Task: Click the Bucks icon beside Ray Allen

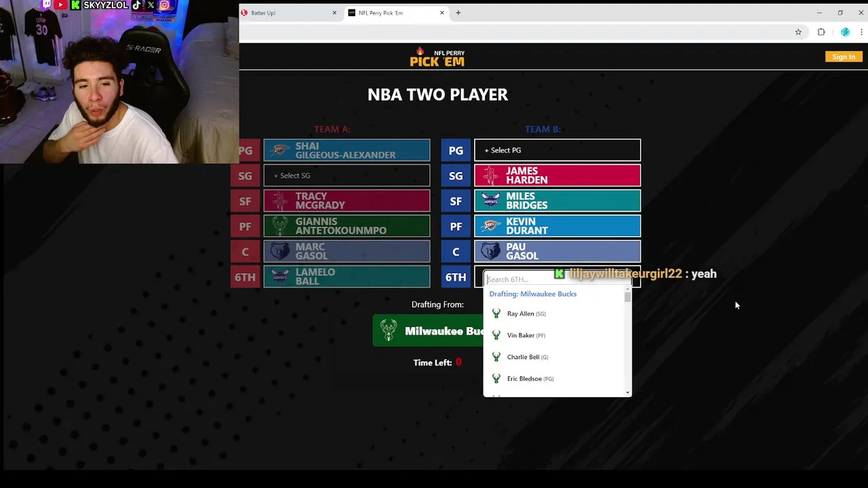Action: [496, 314]
